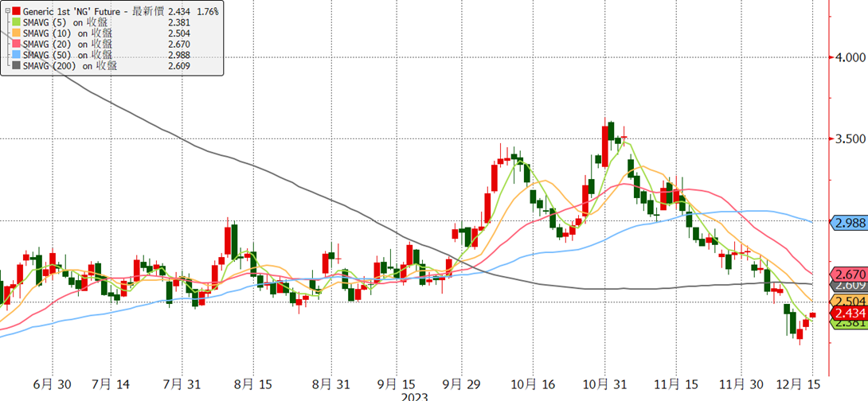This screenshot has width=868, height=401.
Task: Click the red 2.434 last price tag
Action: click(x=849, y=313)
